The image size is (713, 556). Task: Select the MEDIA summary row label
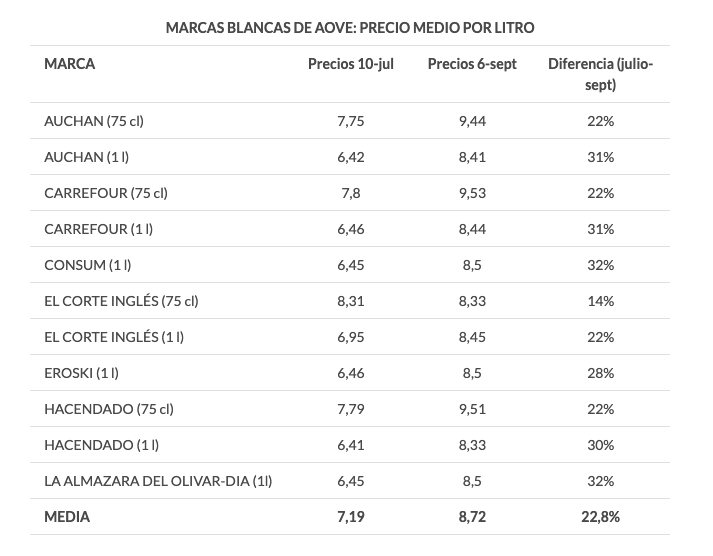pos(67,517)
